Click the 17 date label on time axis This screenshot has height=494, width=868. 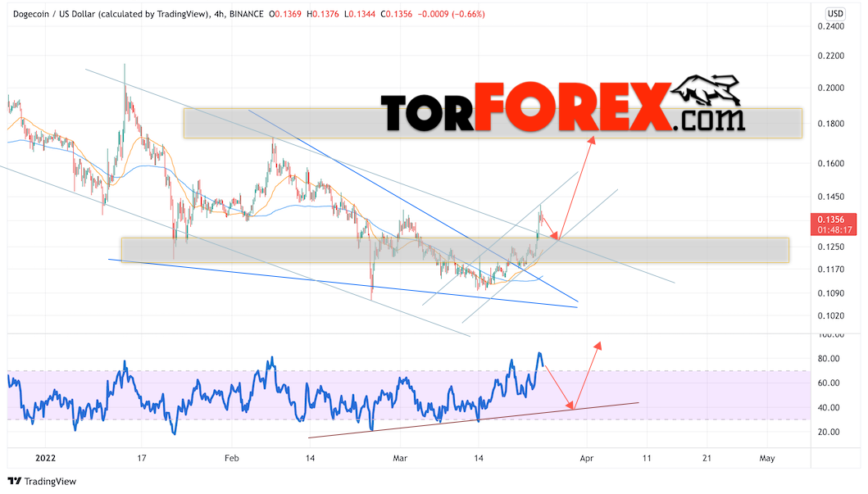pos(142,459)
